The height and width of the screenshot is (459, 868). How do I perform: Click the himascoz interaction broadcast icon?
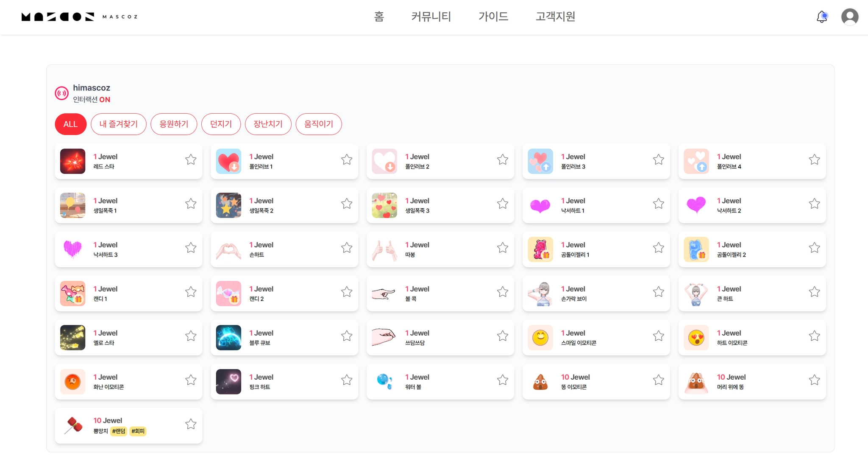click(62, 93)
